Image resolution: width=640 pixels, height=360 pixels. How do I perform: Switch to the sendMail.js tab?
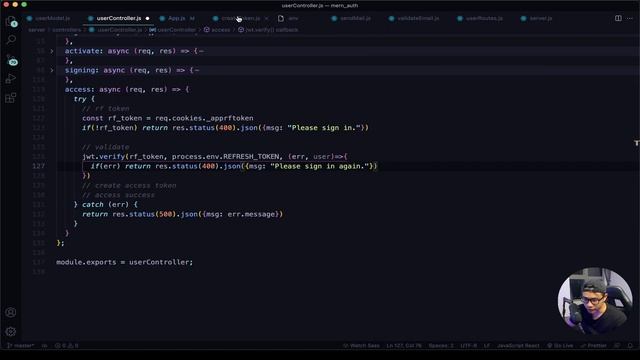351,18
